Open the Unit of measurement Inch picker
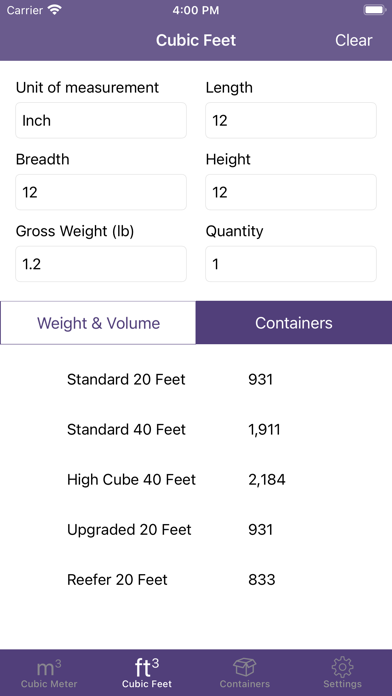The height and width of the screenshot is (696, 392). pyautogui.click(x=101, y=120)
